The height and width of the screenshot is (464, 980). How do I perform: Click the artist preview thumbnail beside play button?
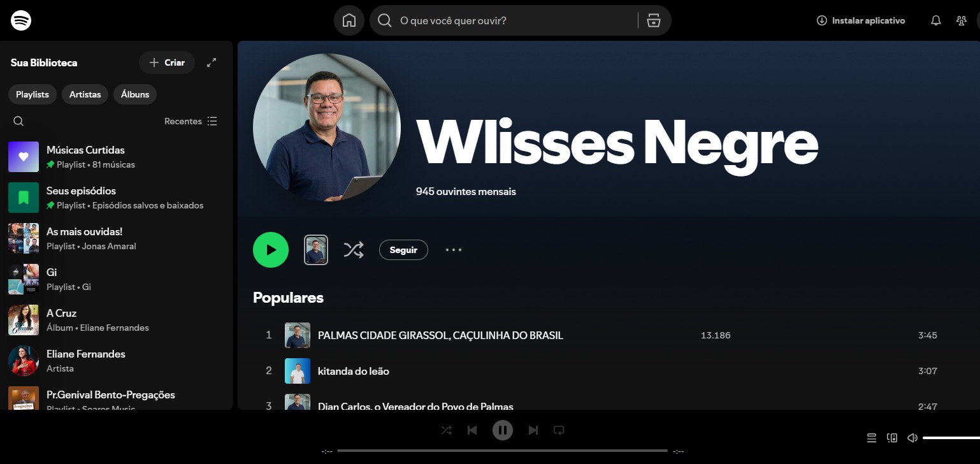(x=316, y=250)
